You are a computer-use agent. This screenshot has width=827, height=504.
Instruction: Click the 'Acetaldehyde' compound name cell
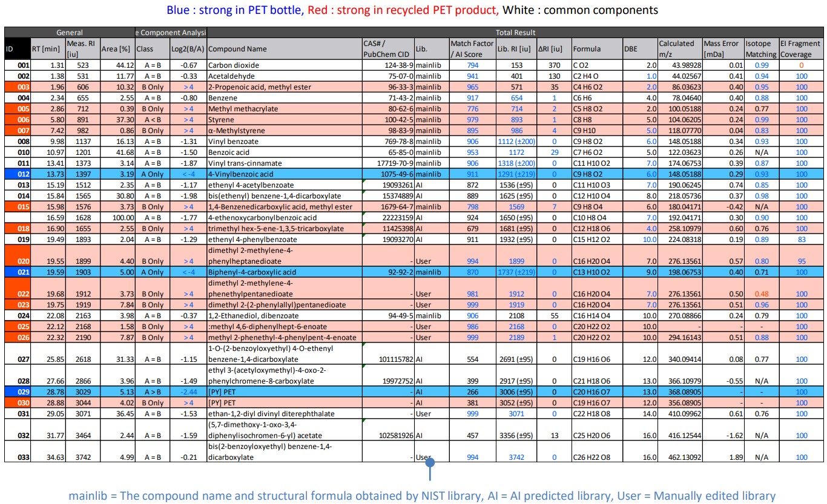click(x=284, y=76)
